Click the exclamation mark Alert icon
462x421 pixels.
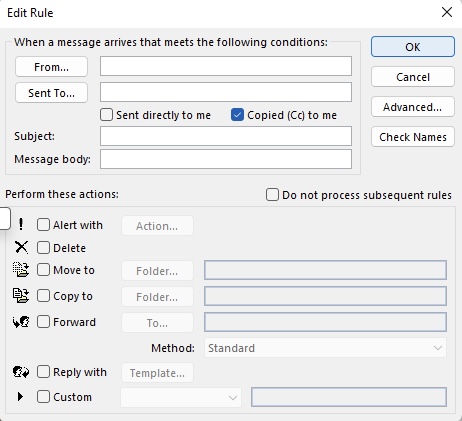point(21,224)
